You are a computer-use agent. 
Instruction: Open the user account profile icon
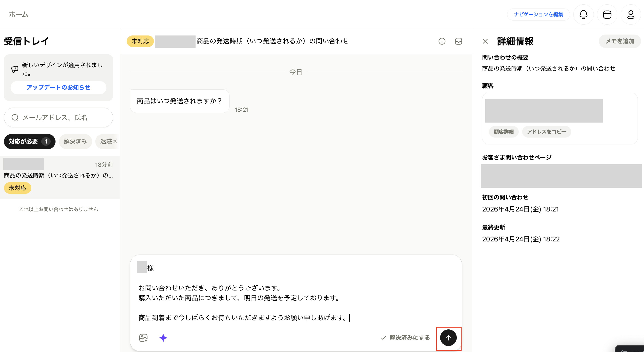click(x=631, y=15)
